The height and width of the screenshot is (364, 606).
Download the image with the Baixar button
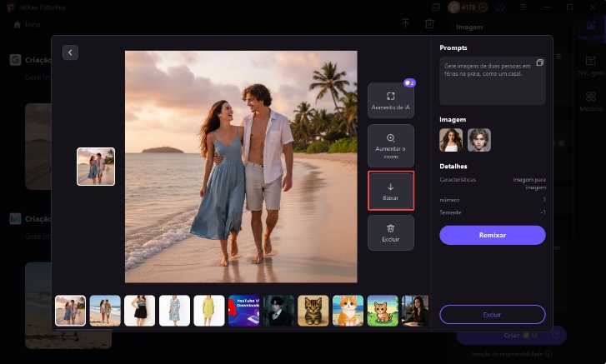pos(390,191)
